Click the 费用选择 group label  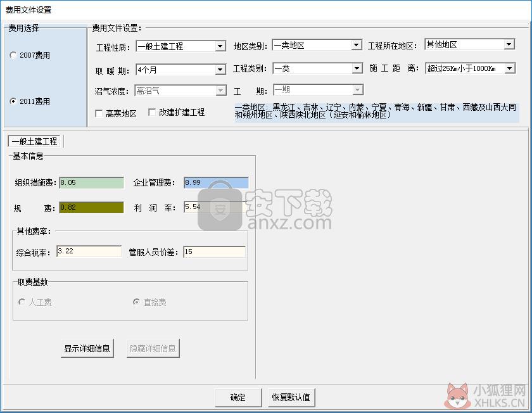click(24, 28)
